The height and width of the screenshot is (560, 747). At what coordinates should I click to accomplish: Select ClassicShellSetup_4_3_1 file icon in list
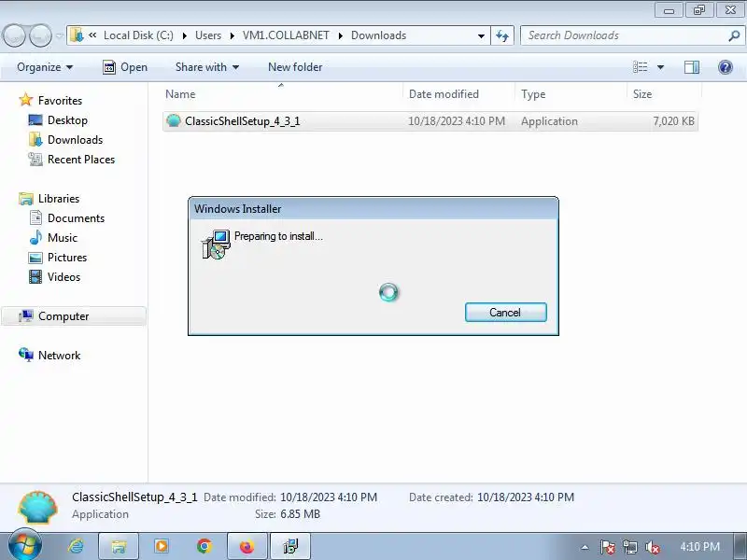[174, 121]
